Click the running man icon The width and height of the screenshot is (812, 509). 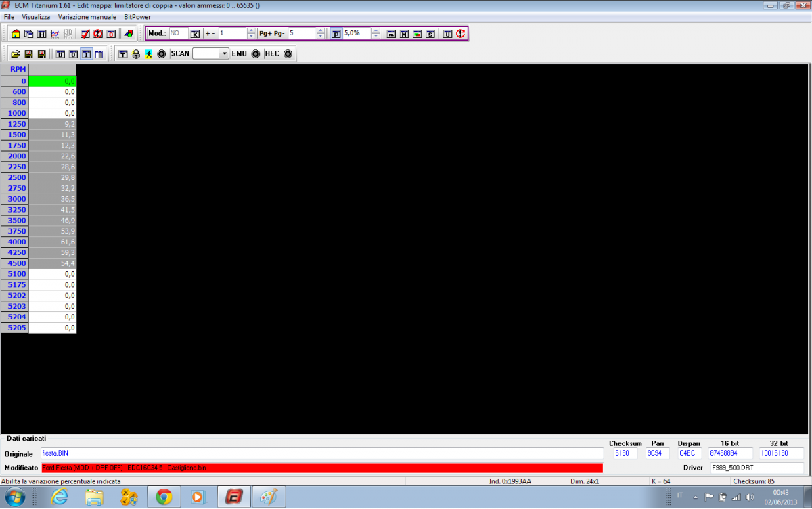pos(148,53)
